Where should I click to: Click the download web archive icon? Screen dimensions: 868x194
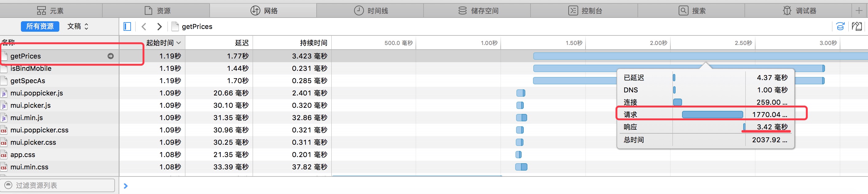pos(857,26)
